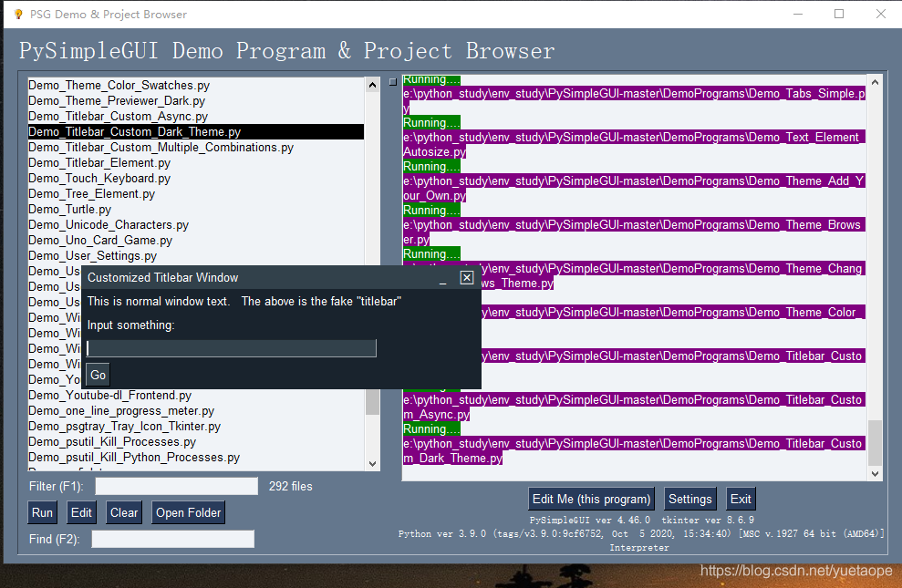902x588 pixels.
Task: Click the file list scrollbar thumb
Action: click(372, 402)
